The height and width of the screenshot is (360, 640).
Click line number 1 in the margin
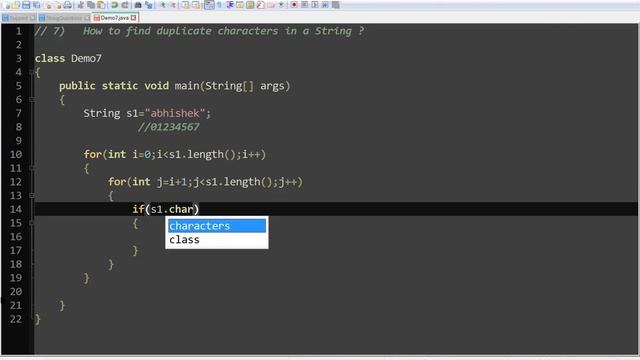pyautogui.click(x=18, y=31)
